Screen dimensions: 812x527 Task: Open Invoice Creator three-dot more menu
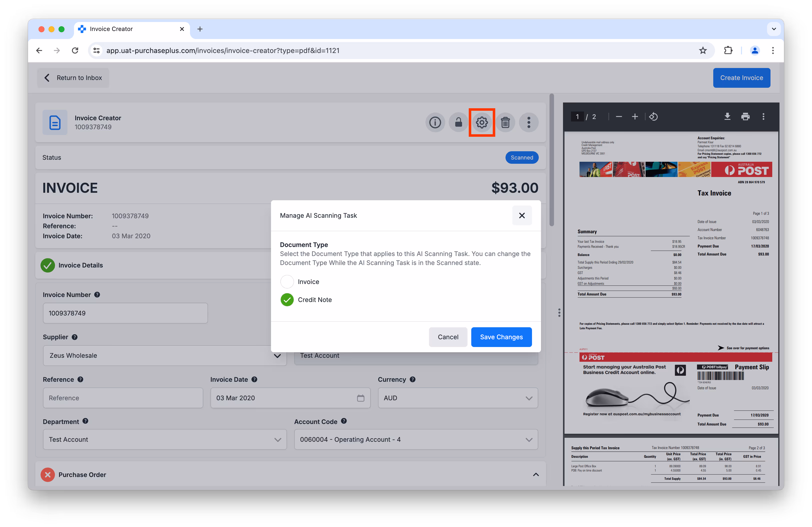point(528,122)
